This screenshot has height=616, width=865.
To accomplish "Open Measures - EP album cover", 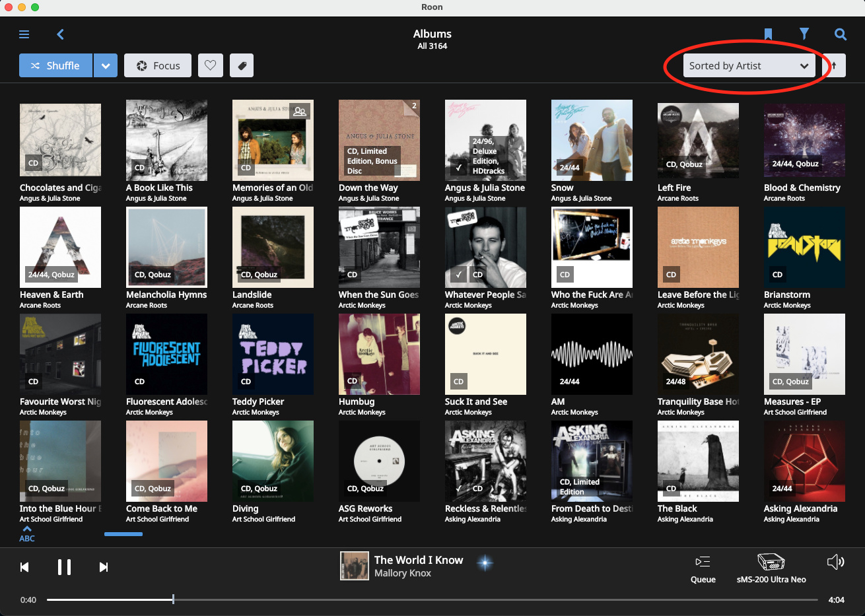I will (x=804, y=354).
